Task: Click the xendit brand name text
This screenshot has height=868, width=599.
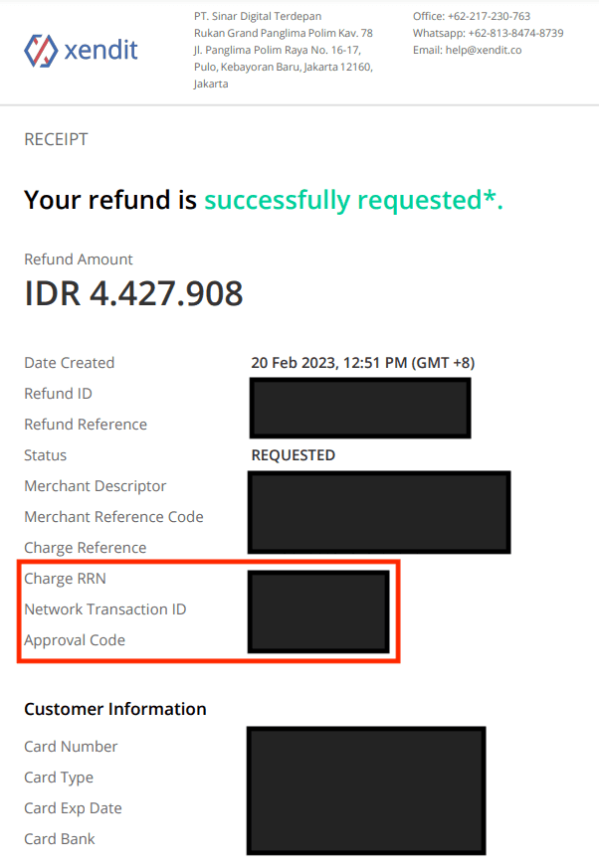Action: (100, 50)
